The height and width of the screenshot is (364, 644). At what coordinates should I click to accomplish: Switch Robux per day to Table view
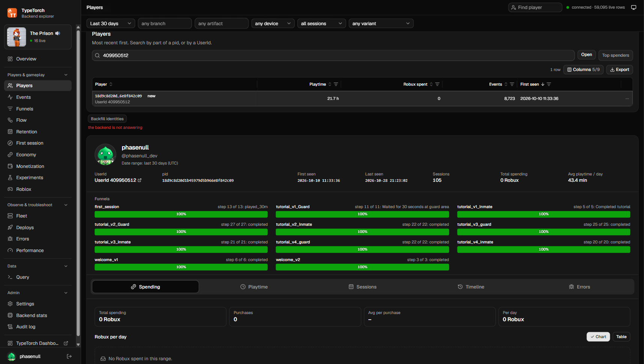621,337
